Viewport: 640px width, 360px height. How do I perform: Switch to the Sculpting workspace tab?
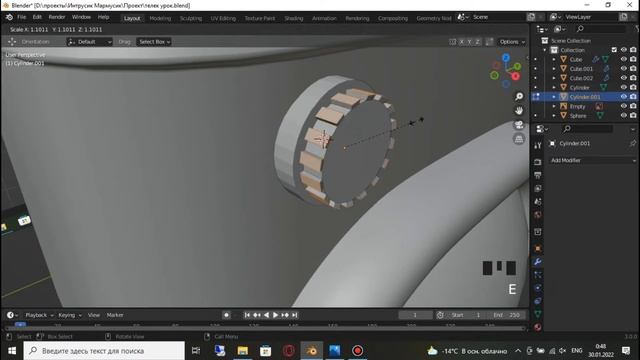pyautogui.click(x=191, y=18)
